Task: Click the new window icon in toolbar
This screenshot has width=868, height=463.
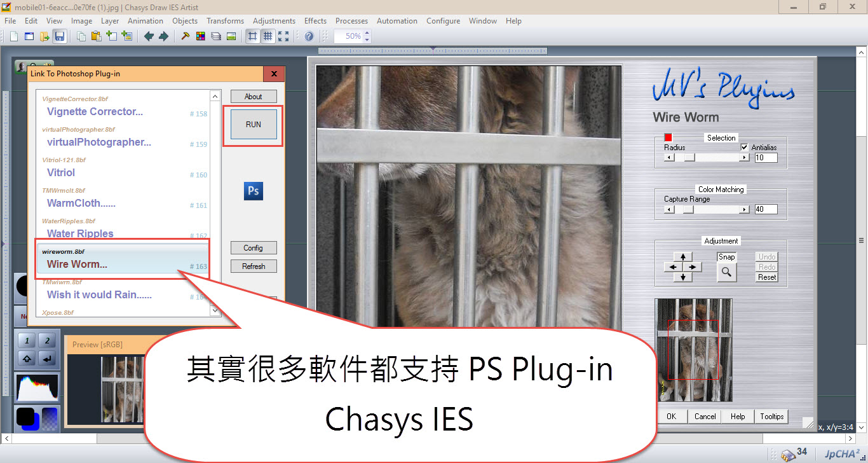Action: pos(29,36)
